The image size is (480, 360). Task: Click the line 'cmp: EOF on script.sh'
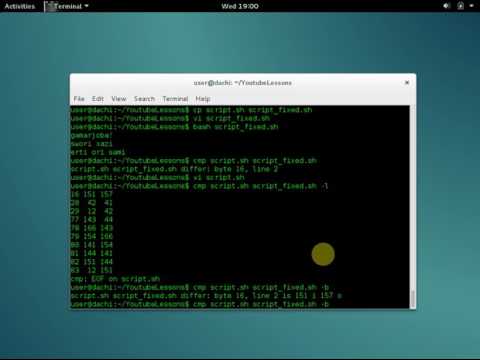[x=115, y=279]
